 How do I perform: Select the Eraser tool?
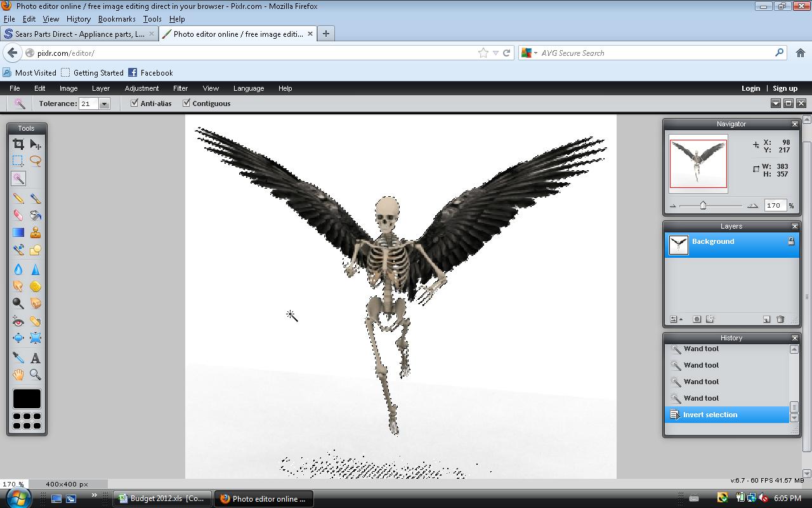pos(18,216)
